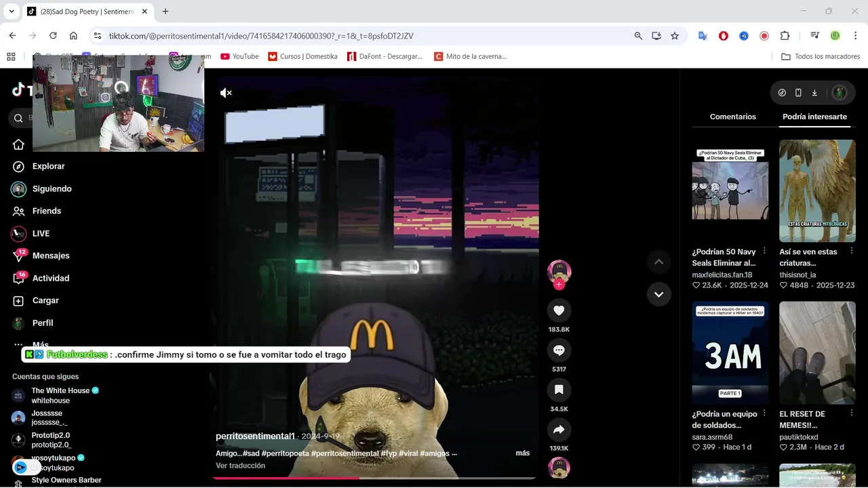Open LIVE in the sidebar
Screen dimensions: 868x488
(41, 233)
